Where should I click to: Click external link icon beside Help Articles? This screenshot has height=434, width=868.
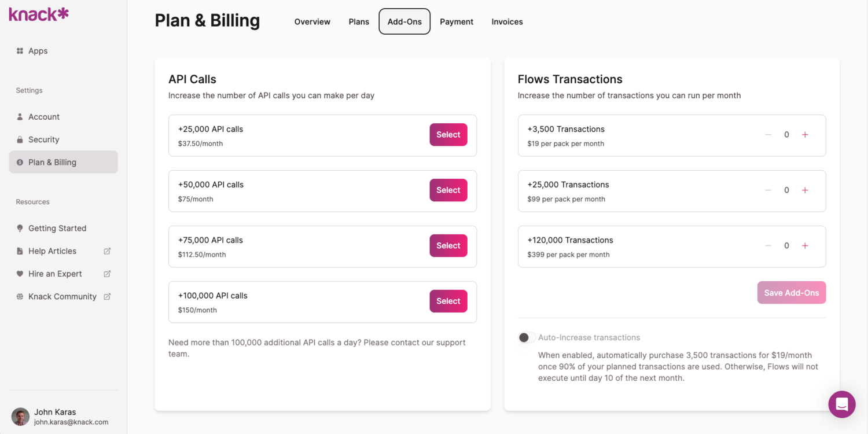coord(107,251)
